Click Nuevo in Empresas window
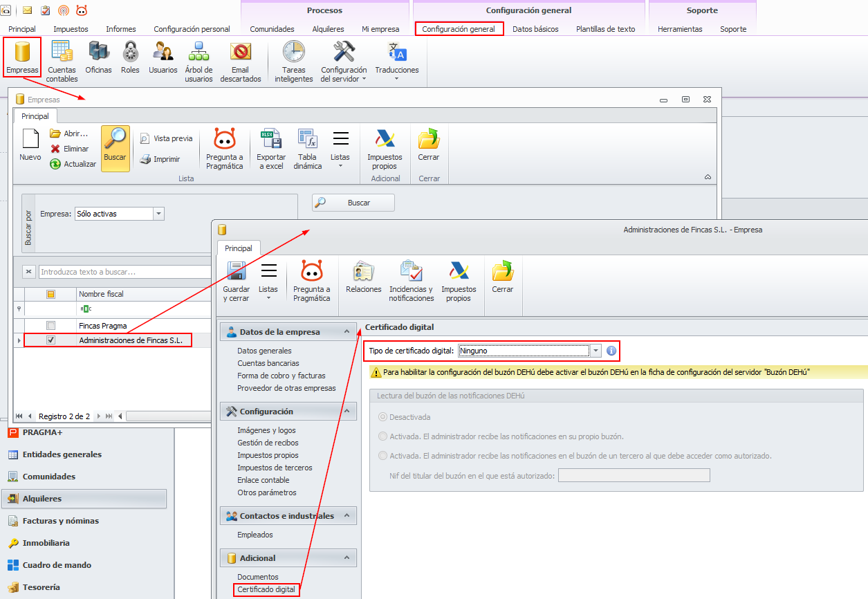 [x=30, y=146]
